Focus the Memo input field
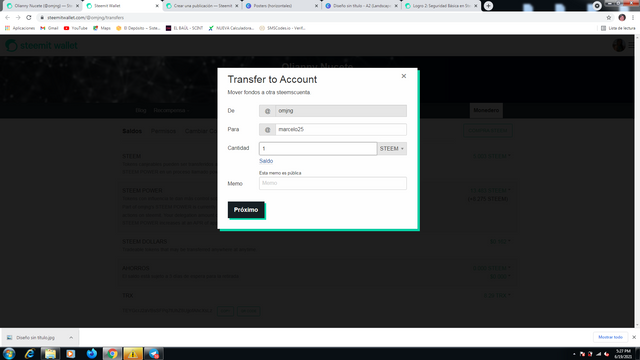640x360 pixels. pos(333,183)
